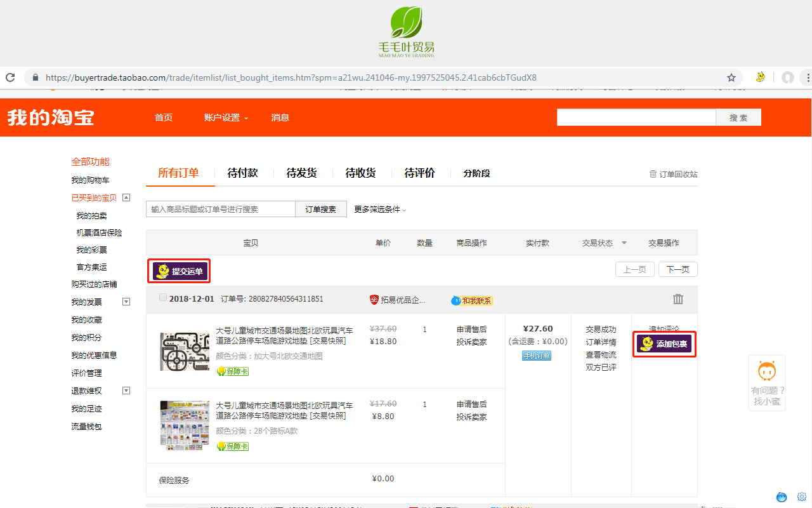Open the 消息 menu in the header
The image size is (812, 508).
pos(280,117)
